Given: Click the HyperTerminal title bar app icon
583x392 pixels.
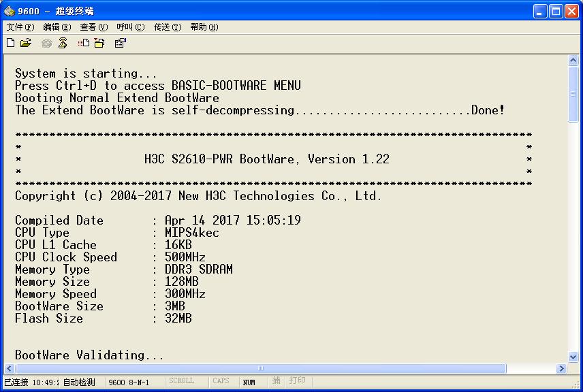Looking at the screenshot, I should (10, 11).
